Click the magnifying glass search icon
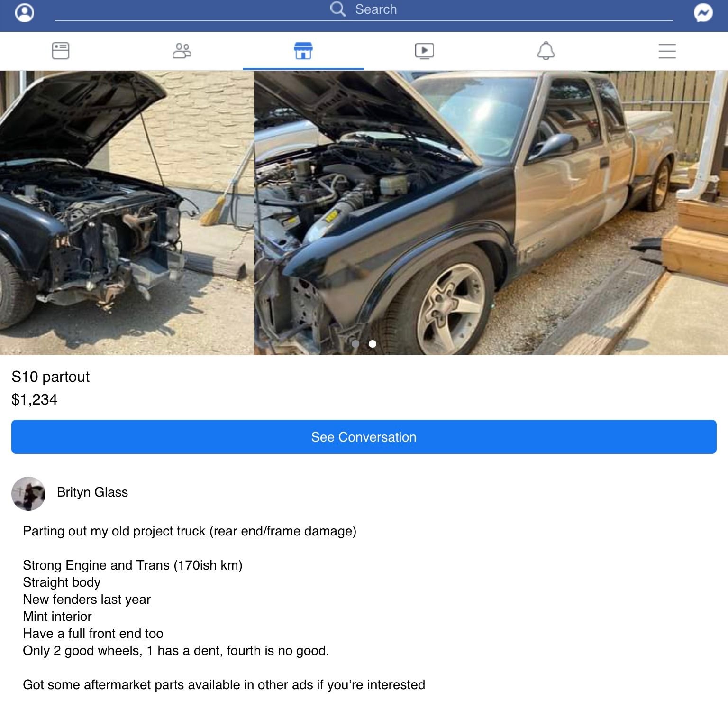728x701 pixels. pos(338,9)
